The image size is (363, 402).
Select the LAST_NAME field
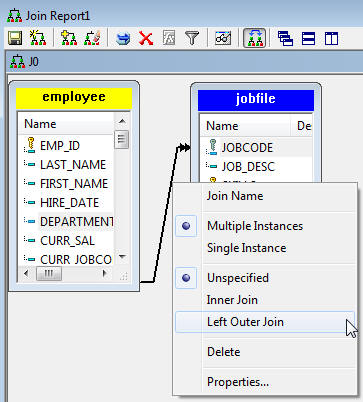73,164
